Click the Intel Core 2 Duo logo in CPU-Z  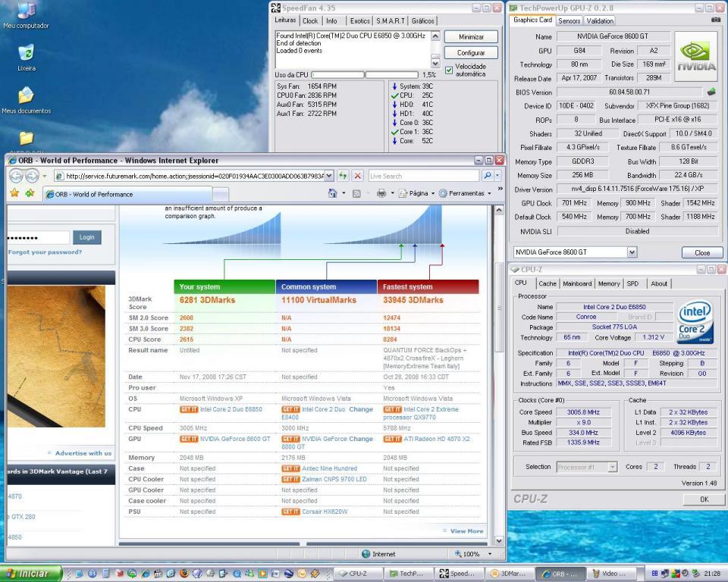tap(695, 323)
